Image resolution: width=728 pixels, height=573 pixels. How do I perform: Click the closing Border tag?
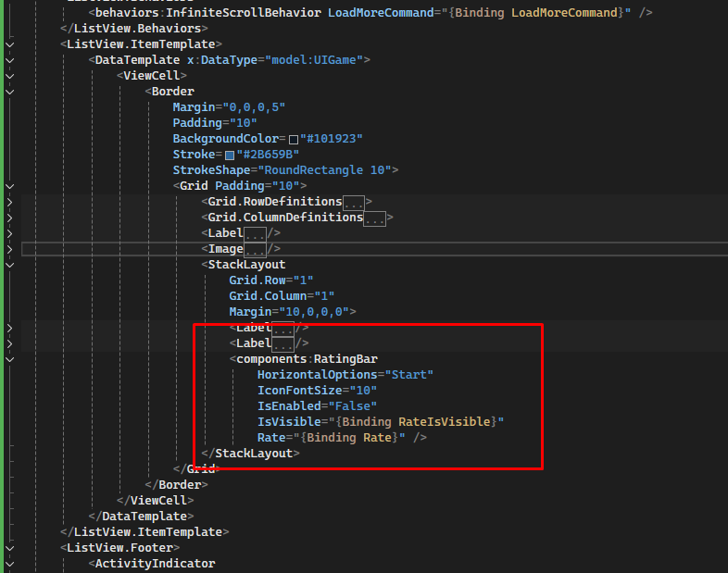click(176, 485)
